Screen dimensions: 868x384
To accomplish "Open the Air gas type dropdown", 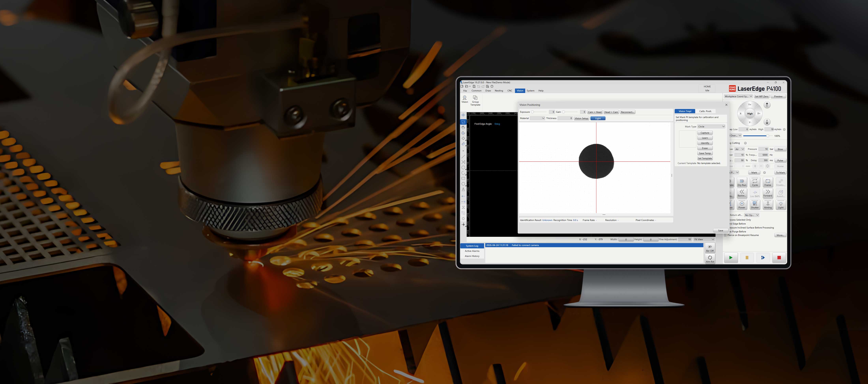I will 739,149.
